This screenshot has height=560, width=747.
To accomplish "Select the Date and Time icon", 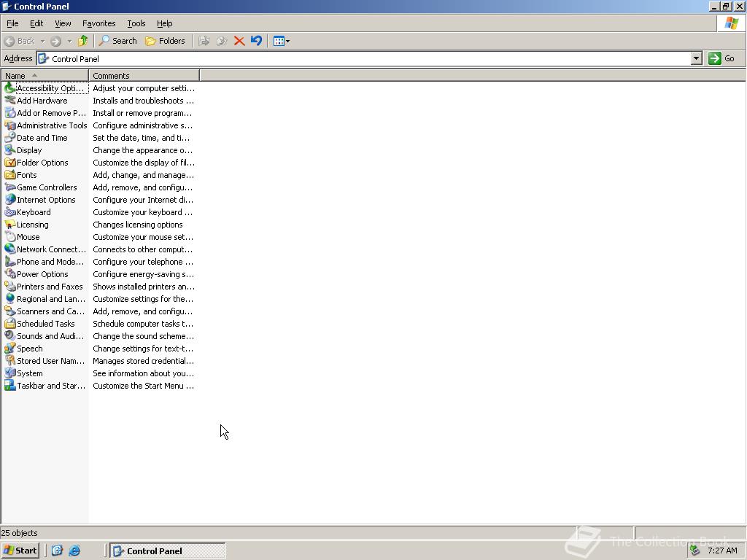I will pos(10,137).
